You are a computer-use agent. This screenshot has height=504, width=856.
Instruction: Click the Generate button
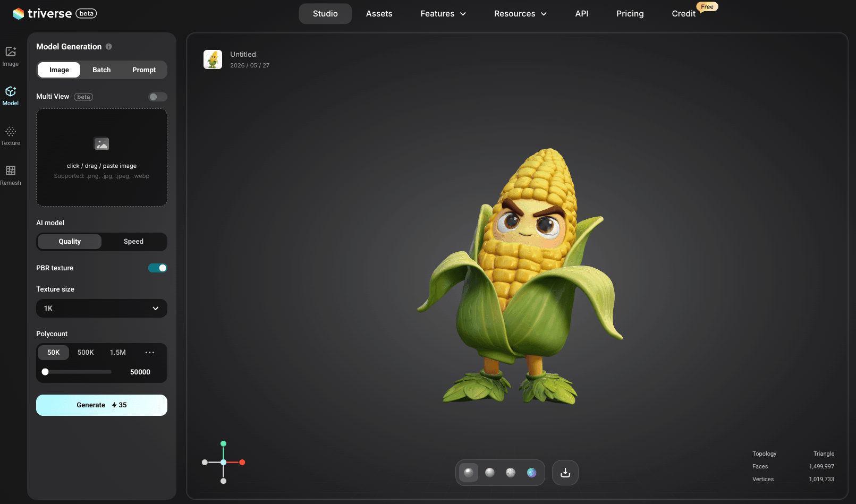point(101,405)
